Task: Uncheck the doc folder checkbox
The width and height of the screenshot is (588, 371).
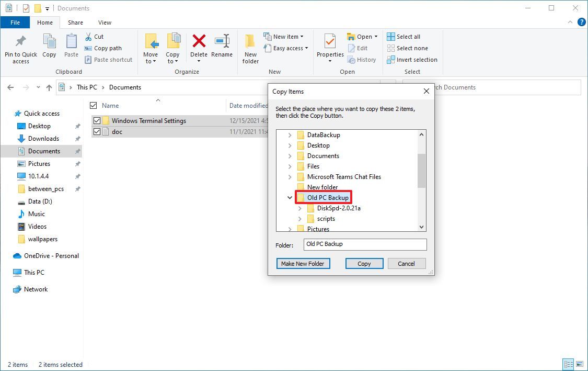Action: click(x=97, y=131)
